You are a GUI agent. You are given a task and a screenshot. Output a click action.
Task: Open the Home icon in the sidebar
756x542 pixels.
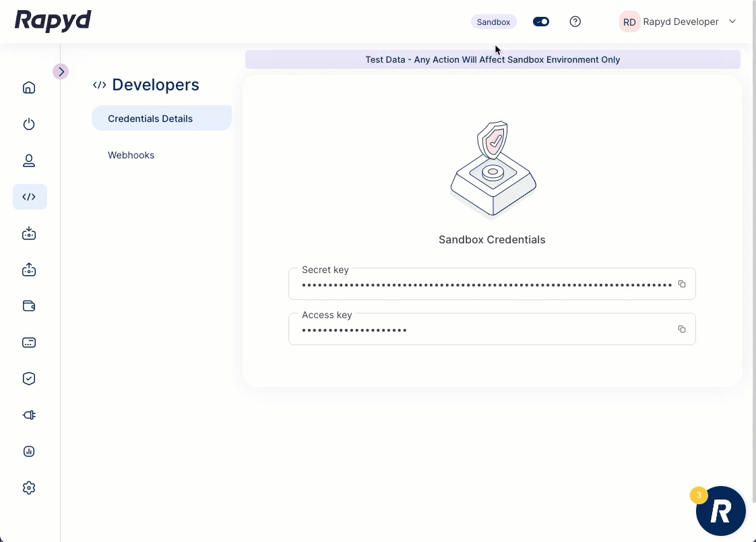pos(29,87)
